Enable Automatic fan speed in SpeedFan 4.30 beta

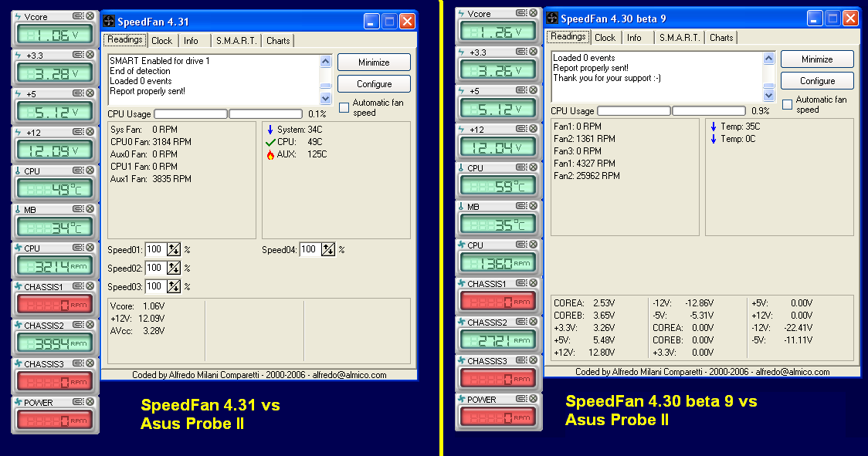click(787, 104)
